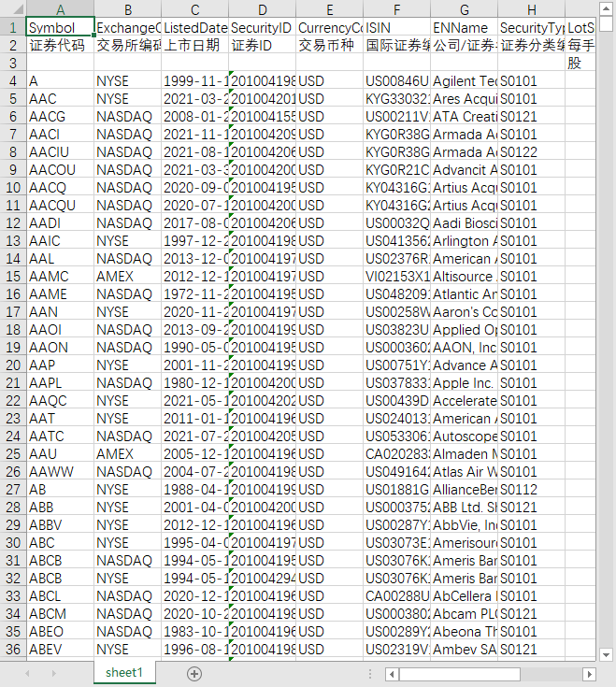Select the Aaron's name cell

[464, 312]
